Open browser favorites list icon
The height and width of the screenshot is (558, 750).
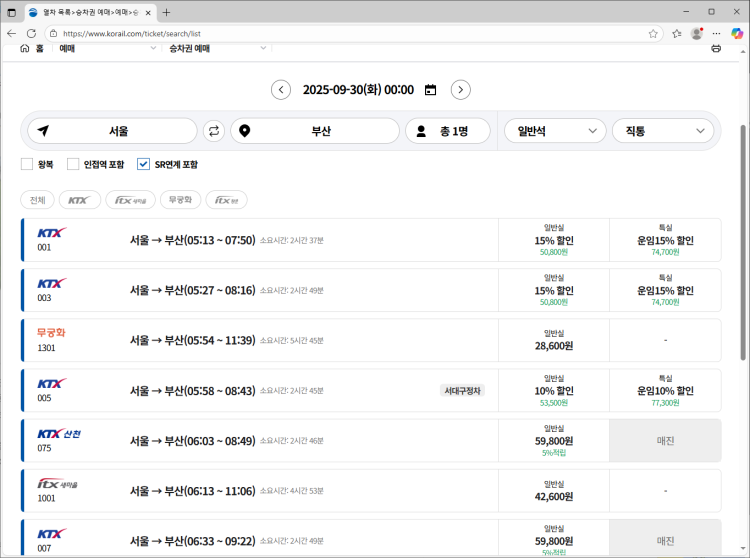pos(677,33)
